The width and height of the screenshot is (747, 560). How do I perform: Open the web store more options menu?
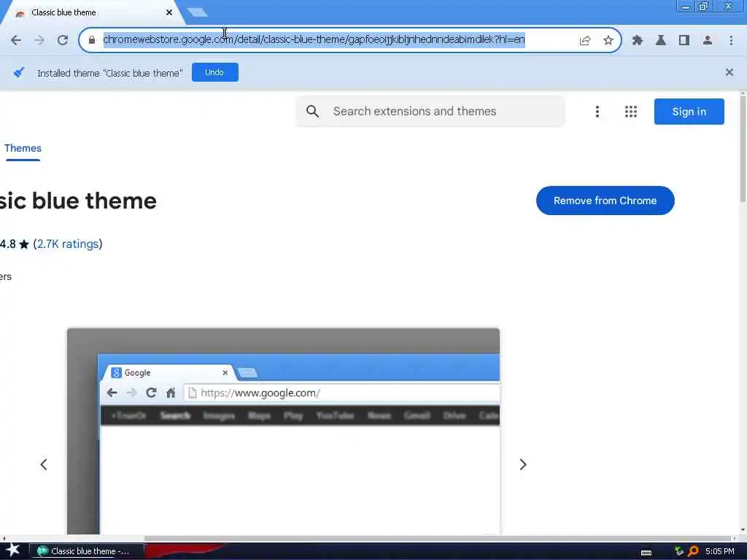point(597,112)
